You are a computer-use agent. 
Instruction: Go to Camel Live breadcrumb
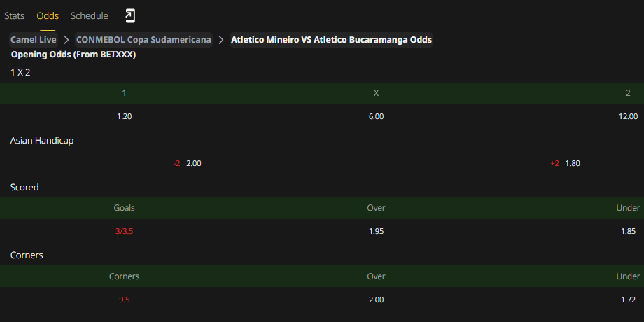click(34, 40)
